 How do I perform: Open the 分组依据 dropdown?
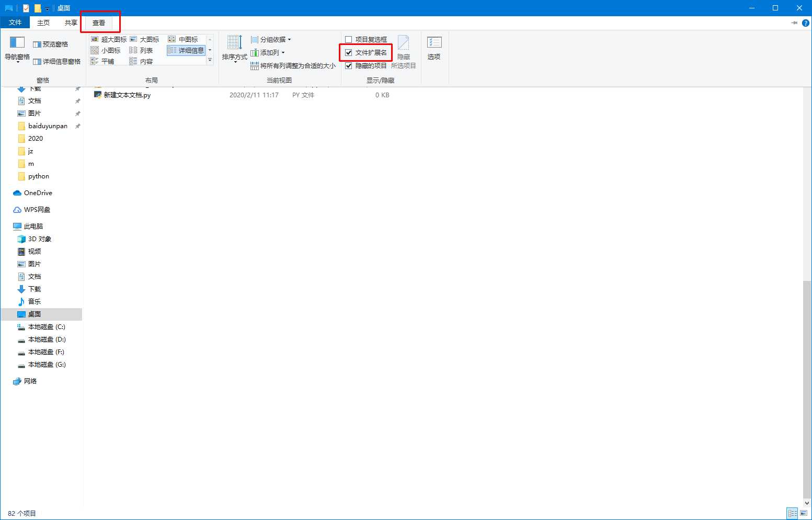click(x=271, y=39)
